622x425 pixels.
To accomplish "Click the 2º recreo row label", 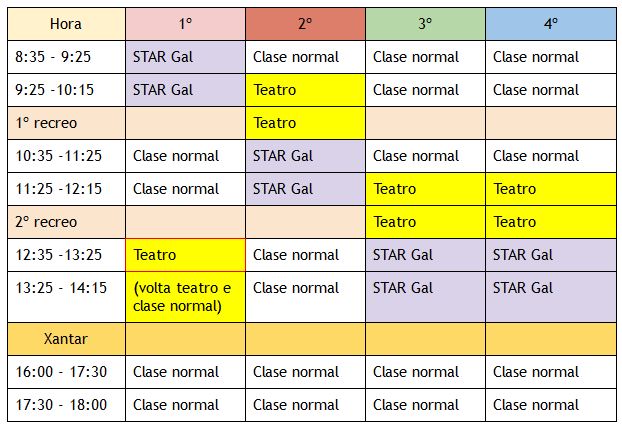I will 66,222.
